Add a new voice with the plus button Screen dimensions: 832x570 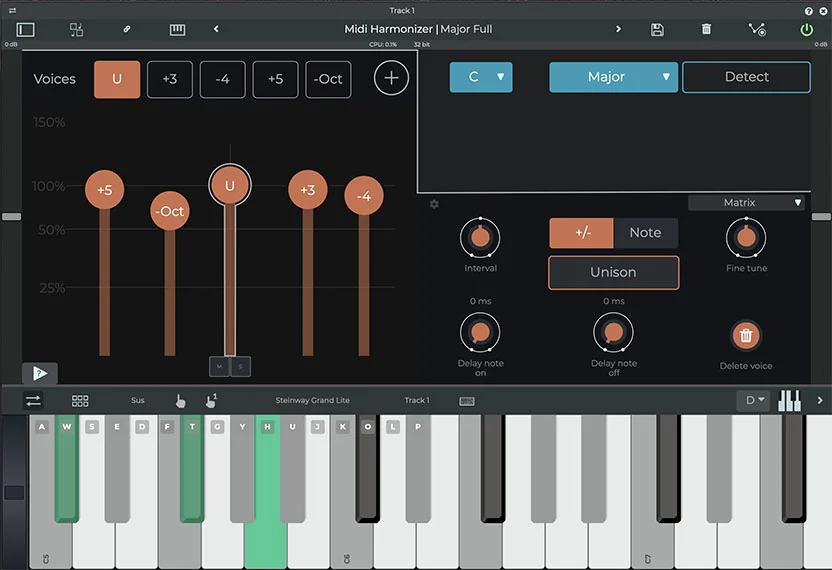pyautogui.click(x=391, y=78)
